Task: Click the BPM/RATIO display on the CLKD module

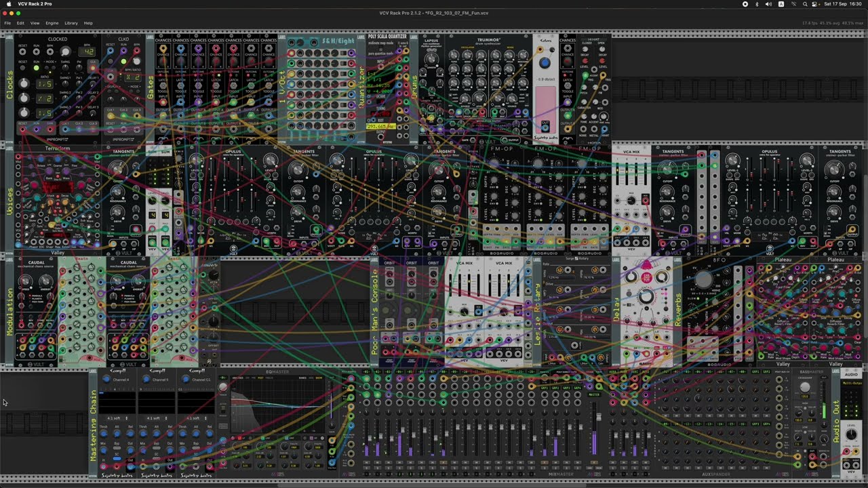Action: click(133, 77)
